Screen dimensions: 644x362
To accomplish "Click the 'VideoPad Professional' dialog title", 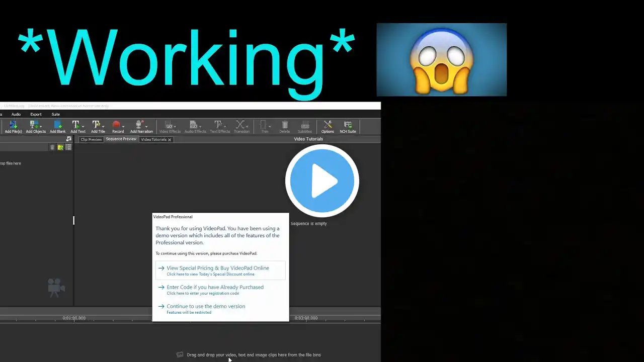I will [x=173, y=217].
